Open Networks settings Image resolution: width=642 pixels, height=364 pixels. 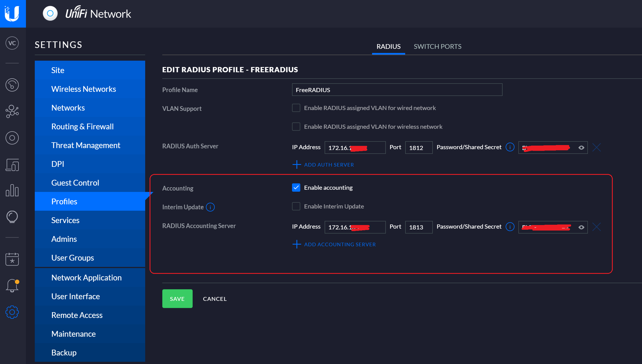(x=90, y=108)
